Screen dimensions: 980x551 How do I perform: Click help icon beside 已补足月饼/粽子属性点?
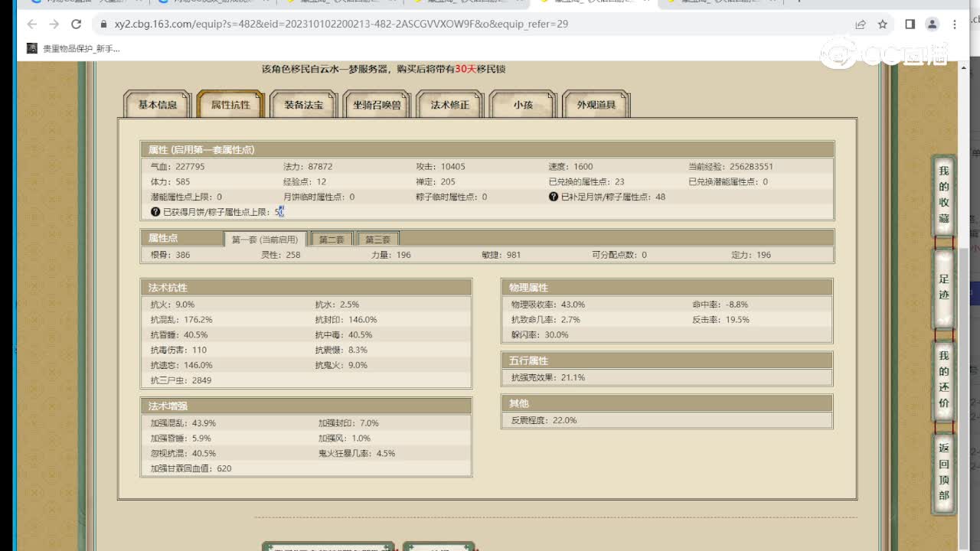(x=554, y=197)
